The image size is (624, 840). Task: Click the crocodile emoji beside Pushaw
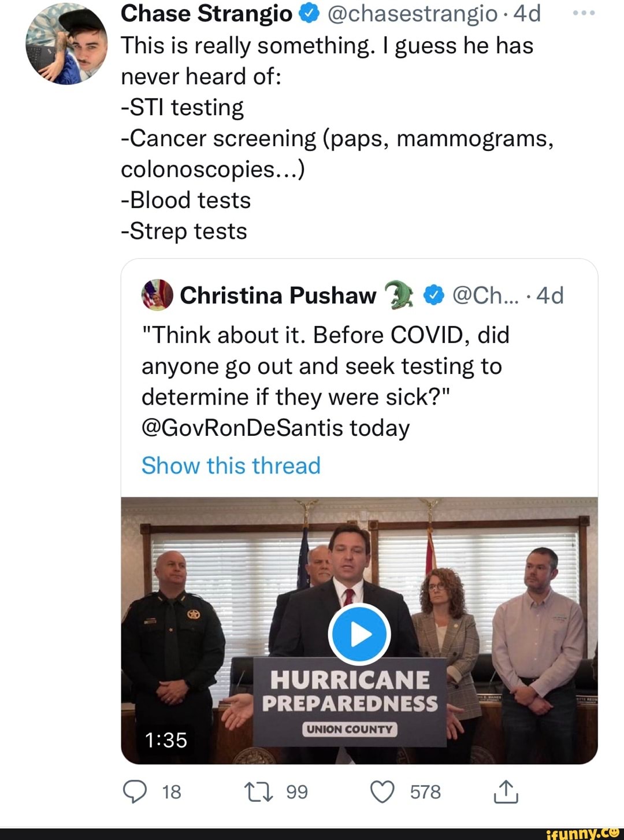tap(400, 295)
